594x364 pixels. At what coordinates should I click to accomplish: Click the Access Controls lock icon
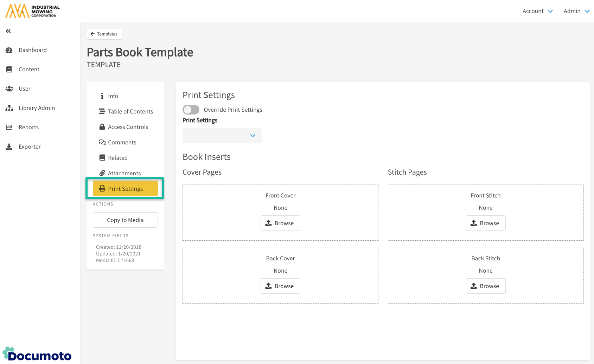click(x=102, y=127)
